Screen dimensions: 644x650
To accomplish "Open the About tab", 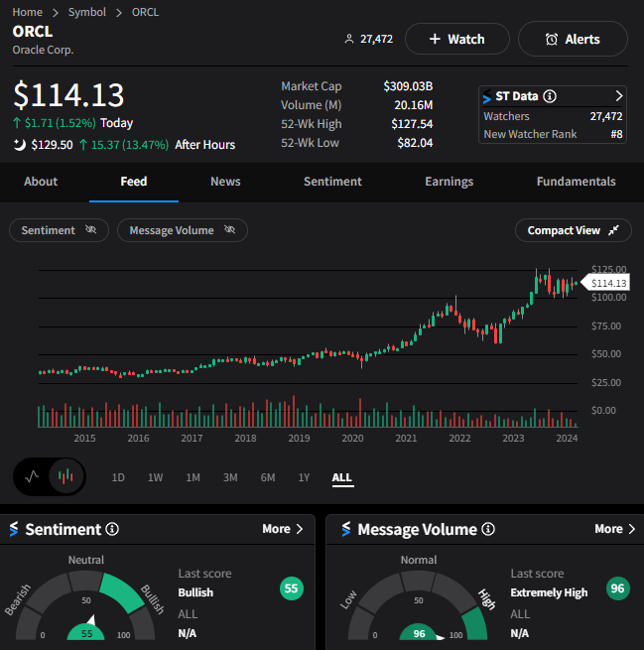I will 41,182.
